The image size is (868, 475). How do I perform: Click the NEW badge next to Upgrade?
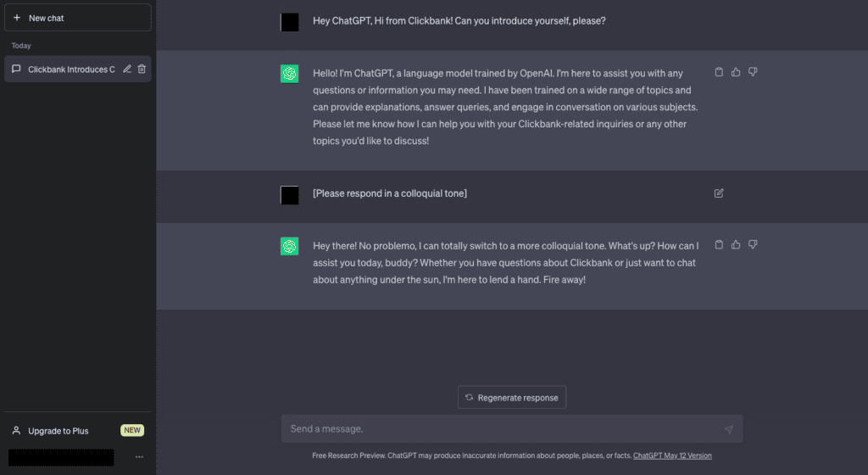132,430
